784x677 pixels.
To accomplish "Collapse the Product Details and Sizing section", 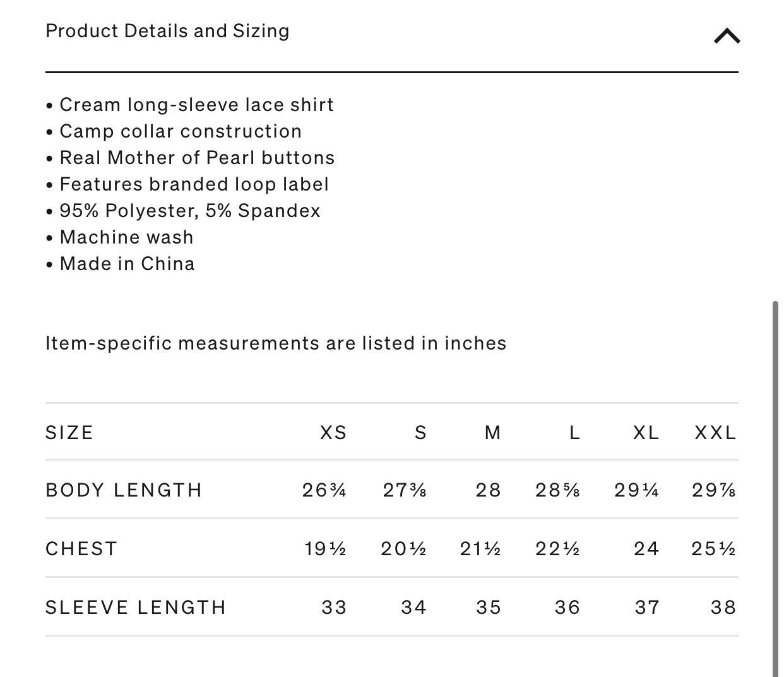I will [727, 36].
